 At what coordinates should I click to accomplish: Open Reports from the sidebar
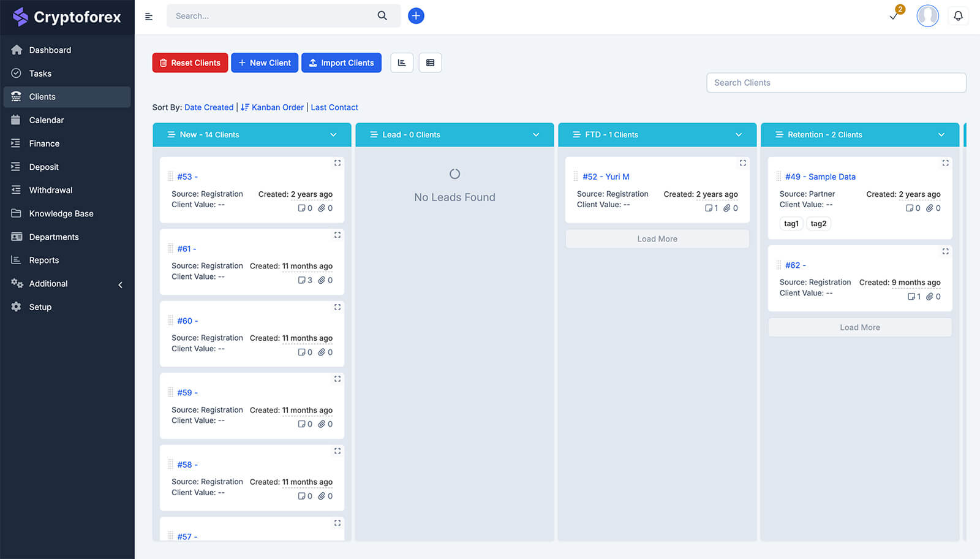tap(44, 260)
